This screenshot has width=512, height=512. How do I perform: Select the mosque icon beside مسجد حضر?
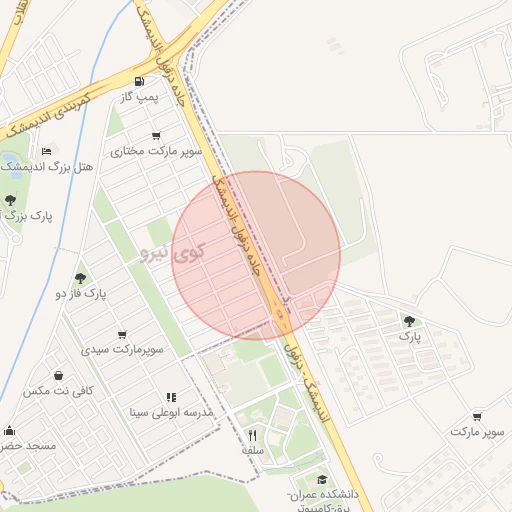click(10, 431)
